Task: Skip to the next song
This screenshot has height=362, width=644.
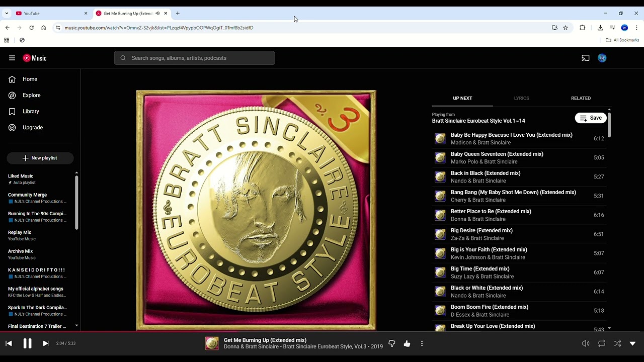Action: 46,343
